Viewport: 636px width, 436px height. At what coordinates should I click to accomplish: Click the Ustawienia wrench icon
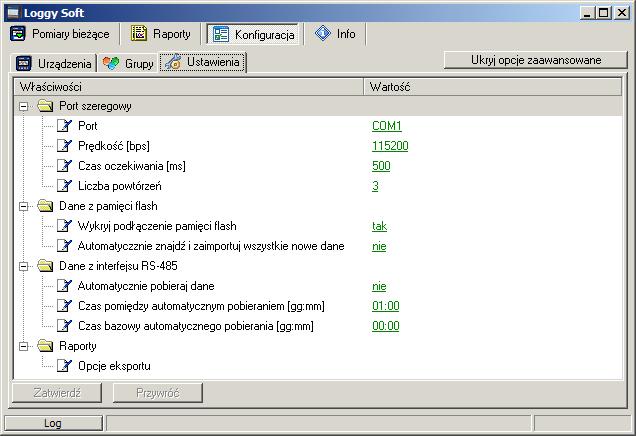click(173, 62)
